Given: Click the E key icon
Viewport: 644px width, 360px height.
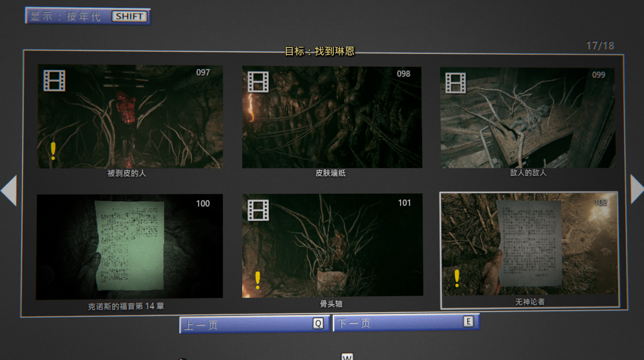Looking at the screenshot, I should click(468, 321).
